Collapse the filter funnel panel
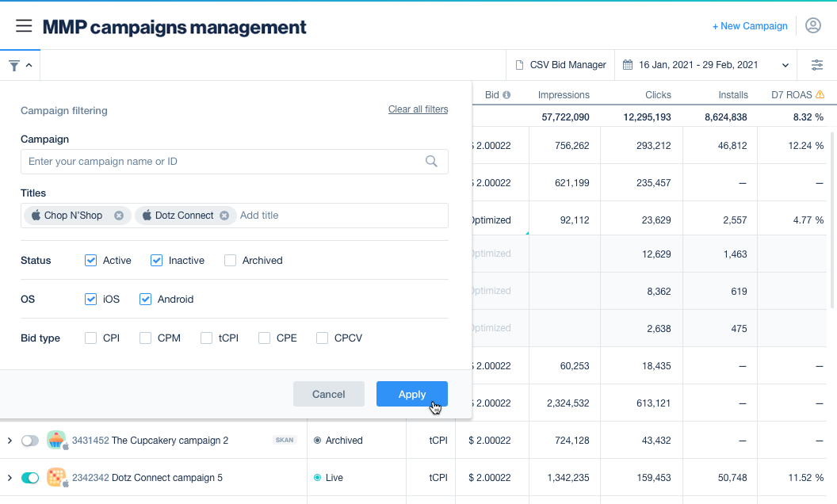Image resolution: width=837 pixels, height=504 pixels. [x=20, y=65]
